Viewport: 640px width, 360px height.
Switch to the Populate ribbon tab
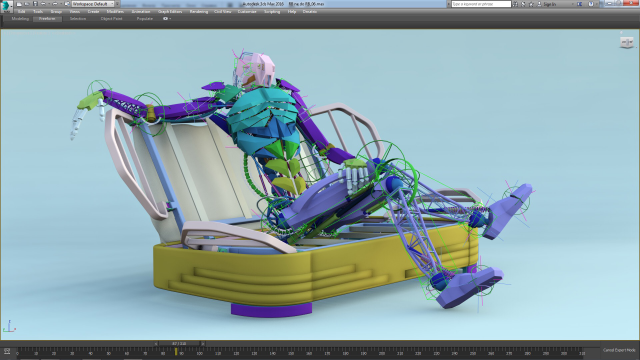tap(144, 19)
